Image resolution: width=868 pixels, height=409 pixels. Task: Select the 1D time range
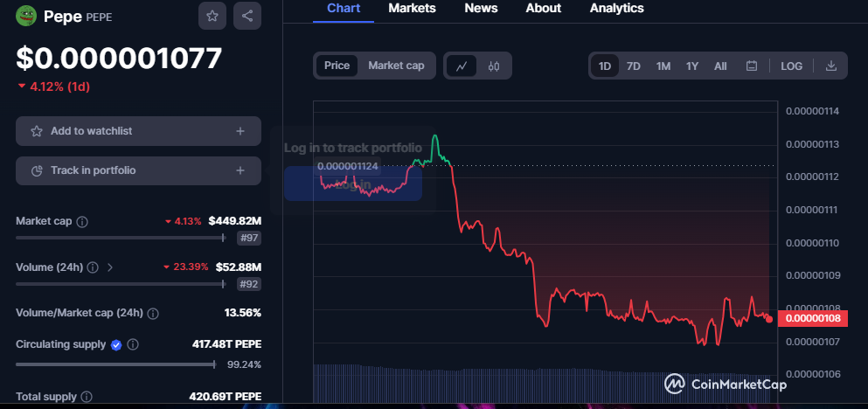point(605,66)
